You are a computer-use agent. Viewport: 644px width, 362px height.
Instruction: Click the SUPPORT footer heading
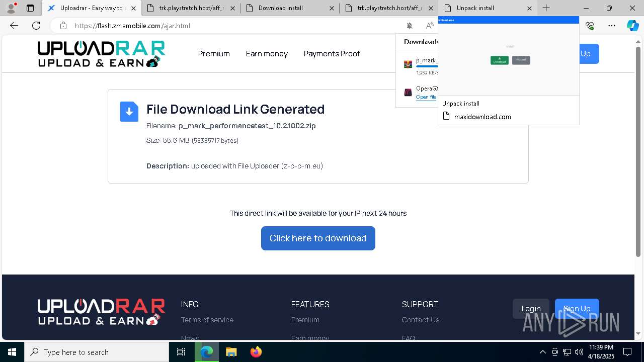[420, 304]
